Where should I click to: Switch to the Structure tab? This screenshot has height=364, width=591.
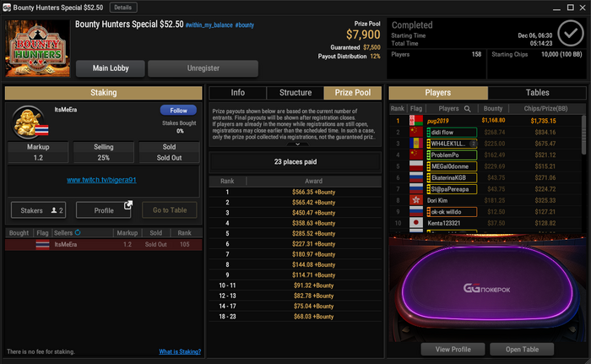coord(295,93)
